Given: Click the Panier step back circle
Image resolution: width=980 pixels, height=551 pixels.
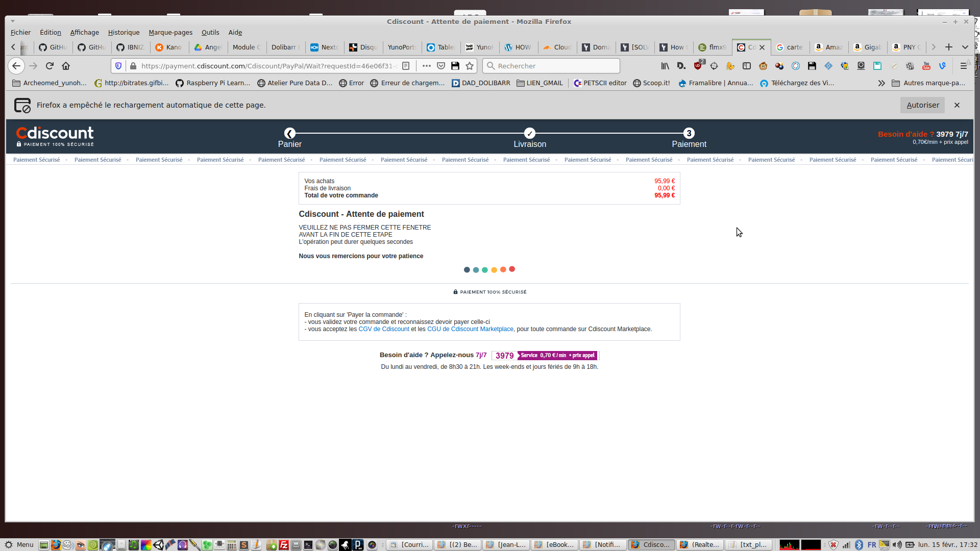Looking at the screenshot, I should [x=290, y=133].
